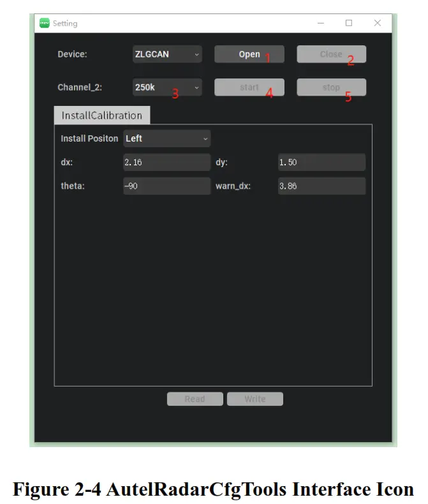
Task: Click the Close device button
Action: click(x=331, y=54)
